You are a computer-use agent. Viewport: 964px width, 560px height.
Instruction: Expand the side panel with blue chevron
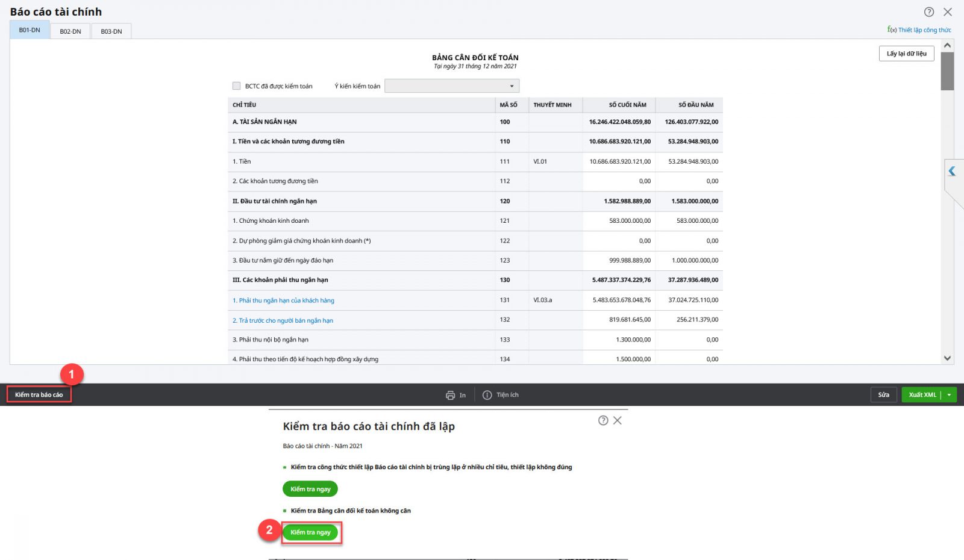(x=952, y=172)
